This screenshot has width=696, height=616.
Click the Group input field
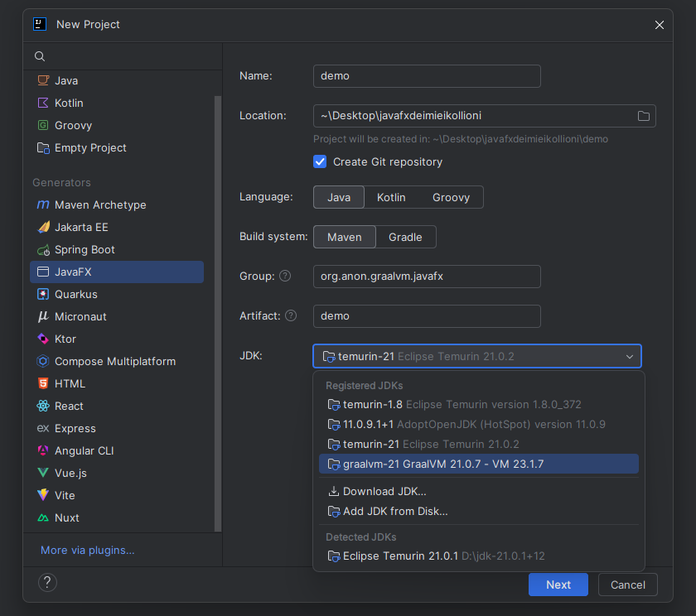point(427,277)
